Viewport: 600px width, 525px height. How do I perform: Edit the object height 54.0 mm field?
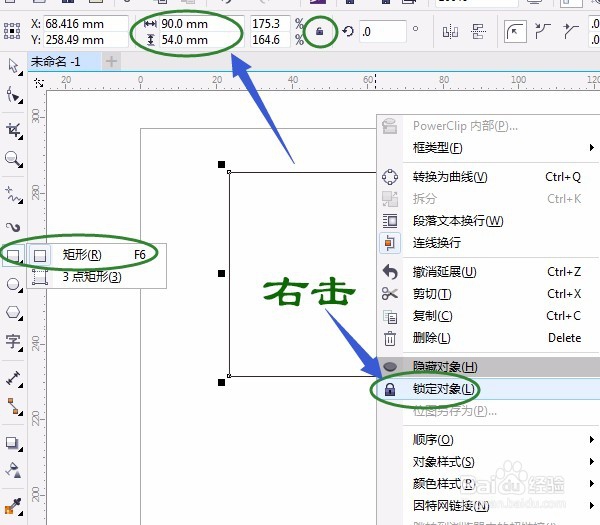point(201,40)
